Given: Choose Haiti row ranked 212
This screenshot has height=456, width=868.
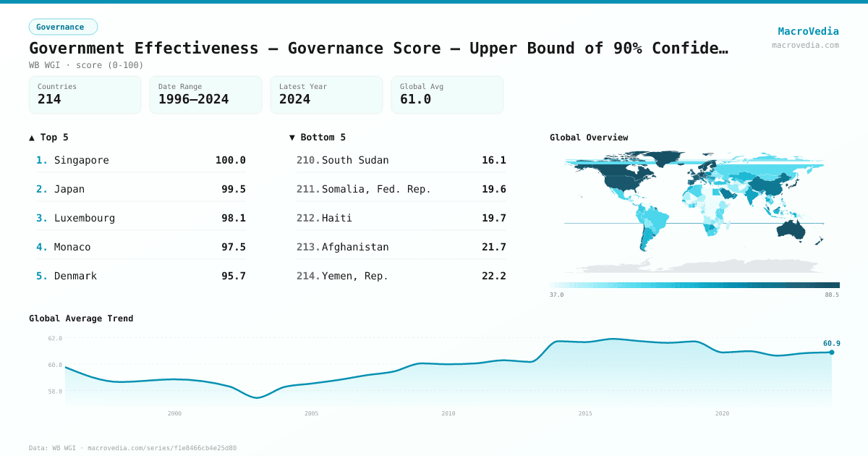Looking at the screenshot, I should 401,218.
